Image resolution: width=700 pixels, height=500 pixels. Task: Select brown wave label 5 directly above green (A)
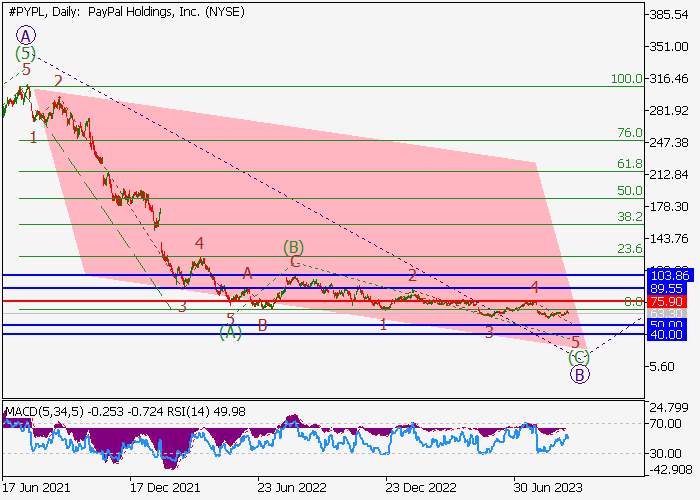[230, 319]
